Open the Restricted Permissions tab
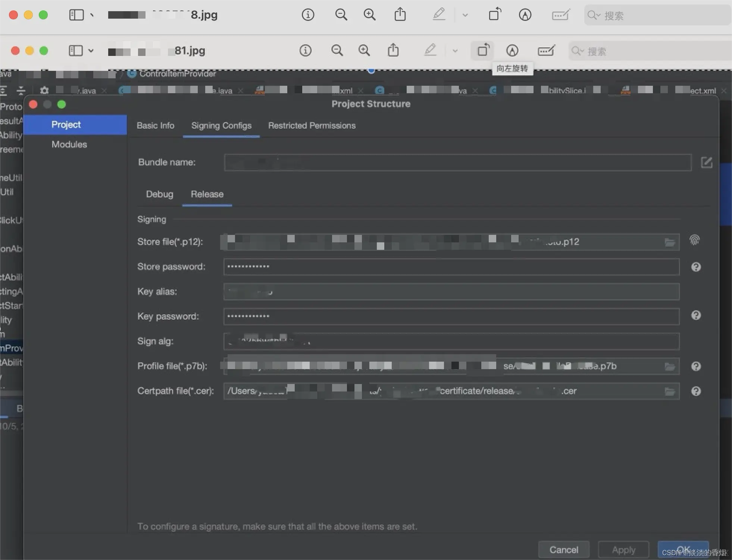The height and width of the screenshot is (560, 732). pos(312,126)
